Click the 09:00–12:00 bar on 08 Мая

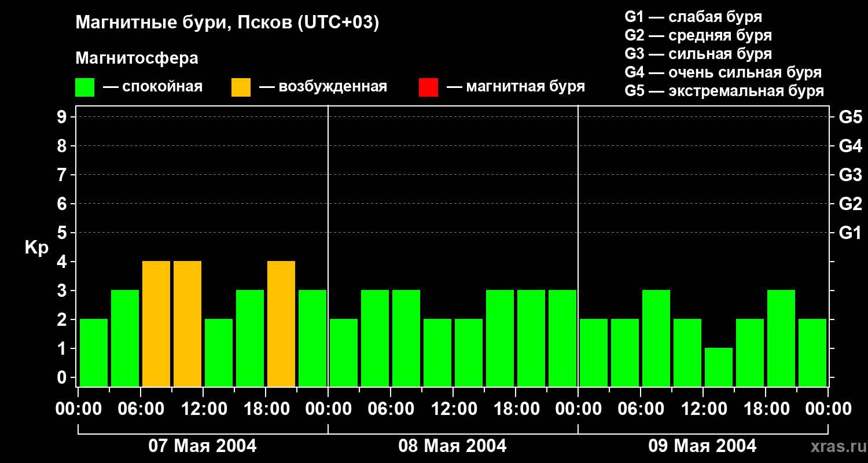[x=437, y=352]
